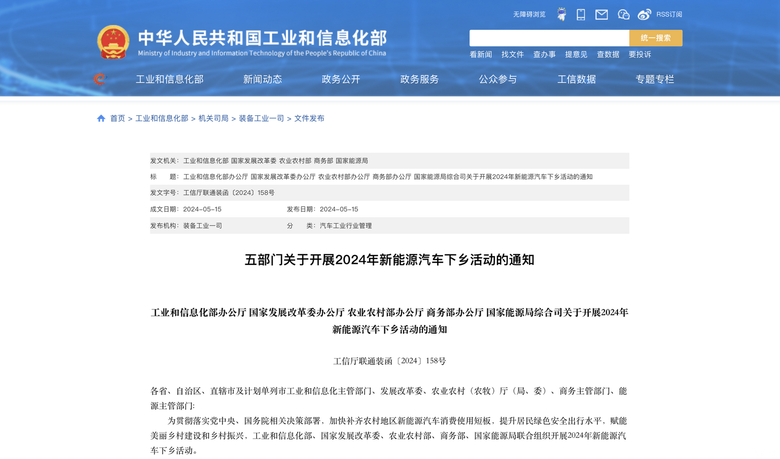This screenshot has height=459, width=780.
Task: Open 专题专栏 navigation menu
Action: point(655,79)
